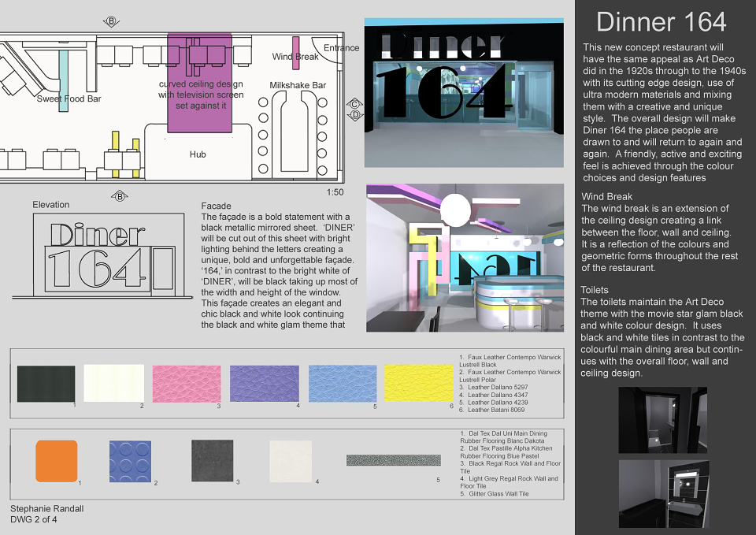Open the lower toilet render thumbnail
The image size is (756, 535).
pos(664,493)
